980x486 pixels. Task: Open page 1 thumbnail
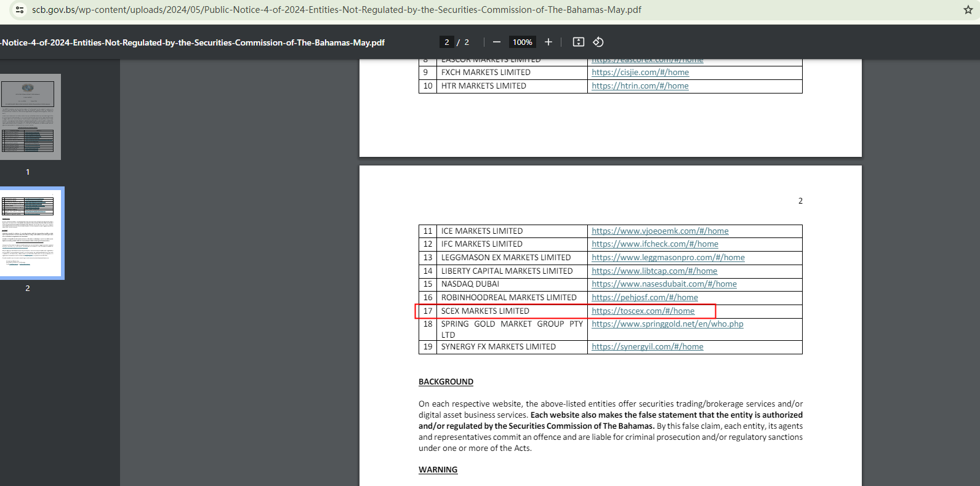point(30,117)
